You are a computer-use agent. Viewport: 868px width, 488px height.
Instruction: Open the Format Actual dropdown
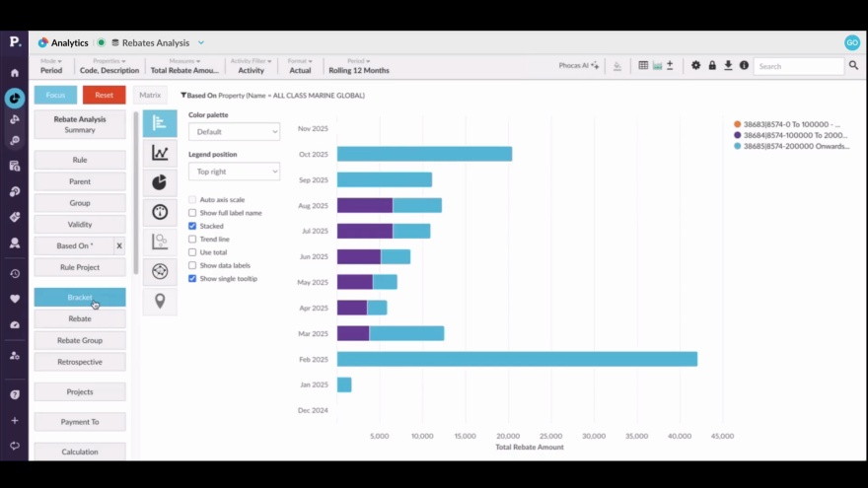[x=300, y=66]
